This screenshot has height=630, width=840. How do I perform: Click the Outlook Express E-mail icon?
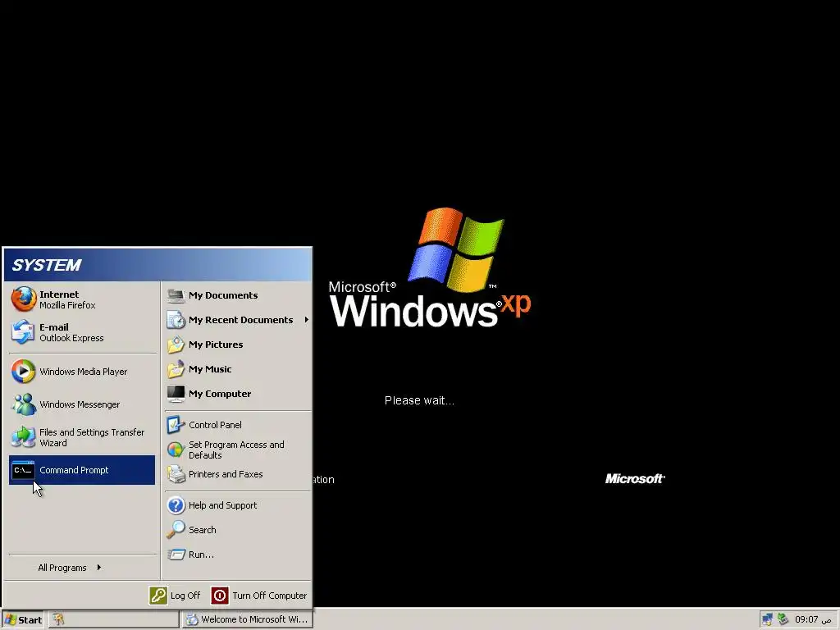[24, 332]
